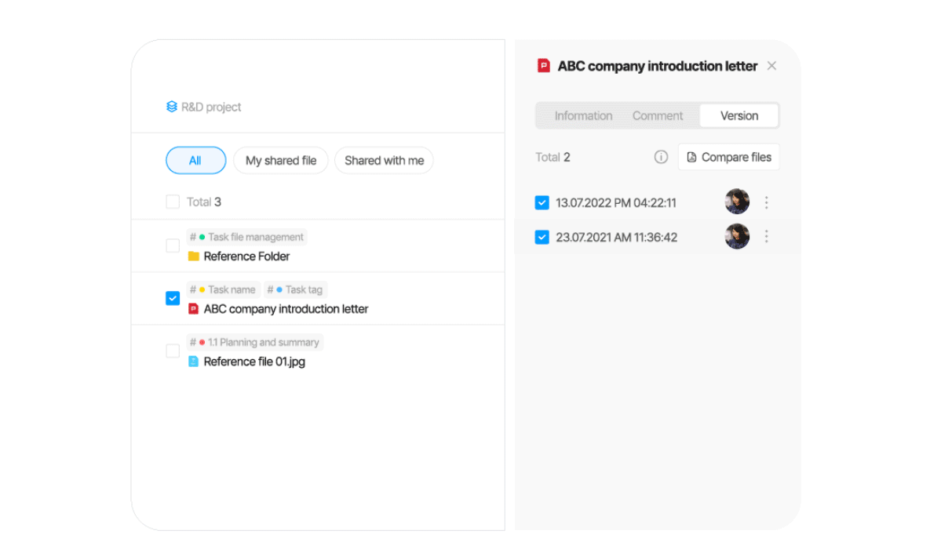Open the Reference Folder name
The image size is (930, 560).
[x=246, y=256]
